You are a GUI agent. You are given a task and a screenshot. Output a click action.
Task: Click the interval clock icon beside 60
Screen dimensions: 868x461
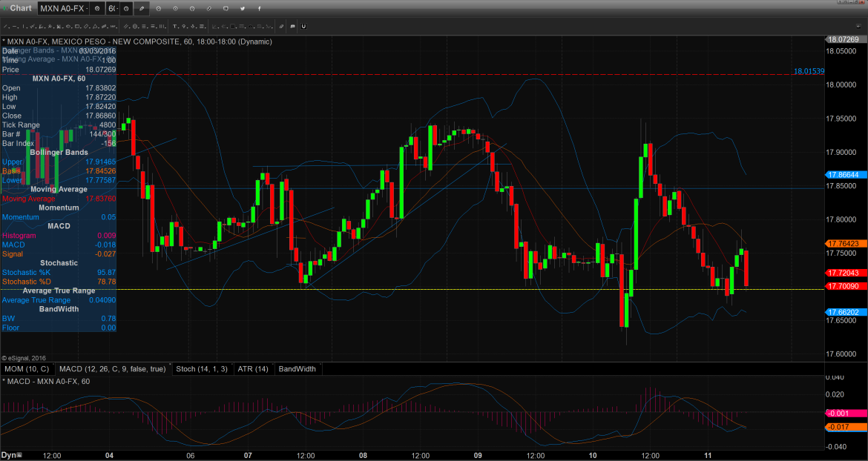pos(126,8)
